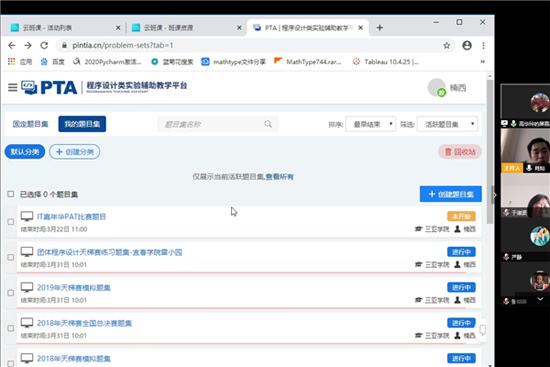Open the Chrome three-dot menu
550x367 pixels.
[483, 46]
